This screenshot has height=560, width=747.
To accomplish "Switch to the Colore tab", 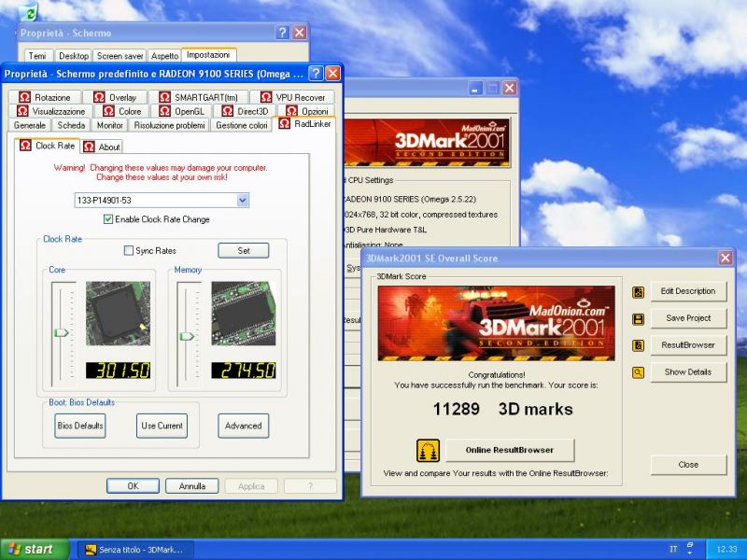I will tap(122, 111).
